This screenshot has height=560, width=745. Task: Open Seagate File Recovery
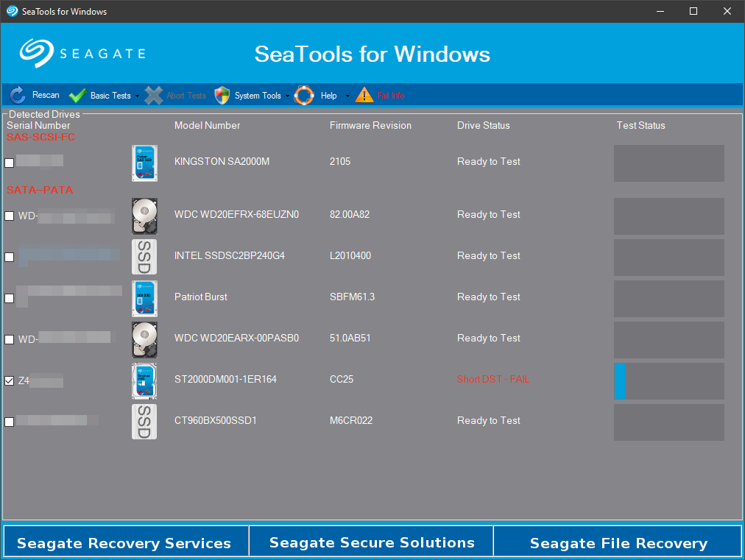click(x=617, y=541)
